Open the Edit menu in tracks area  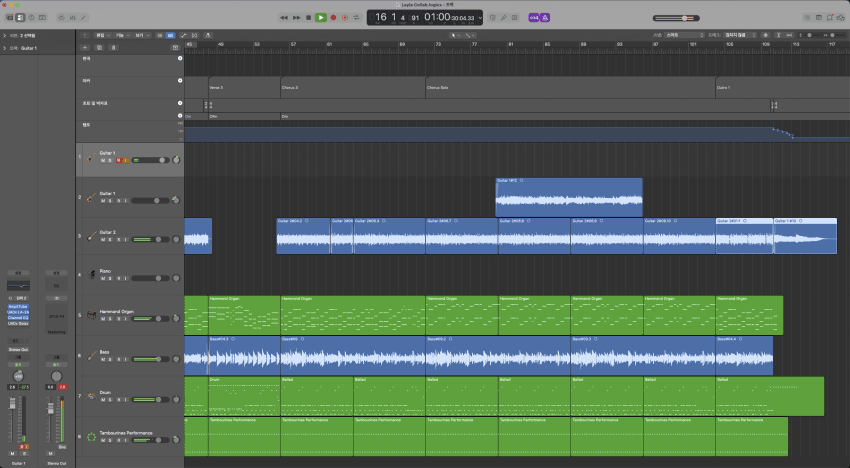pyautogui.click(x=101, y=35)
